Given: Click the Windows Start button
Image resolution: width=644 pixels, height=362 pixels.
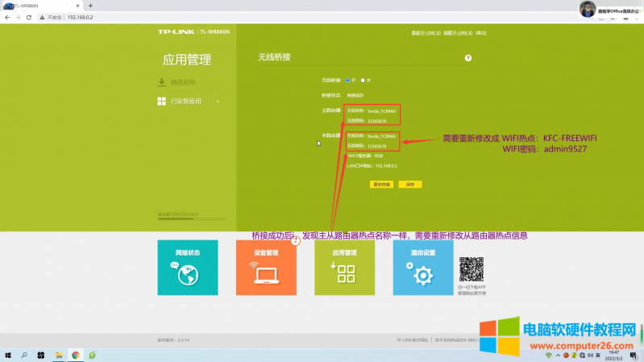Looking at the screenshot, I should 7,355.
